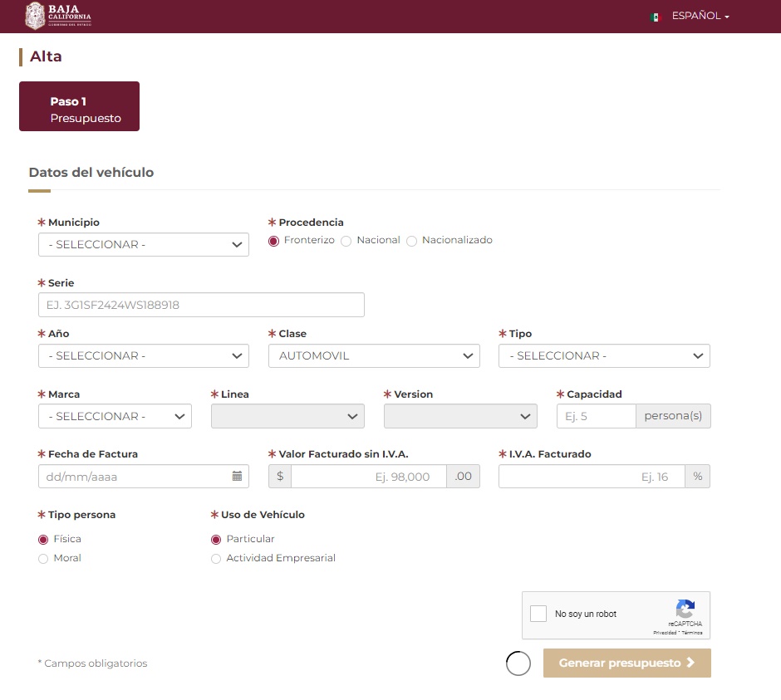Expand the Año selection list
The width and height of the screenshot is (781, 700).
pyautogui.click(x=143, y=355)
